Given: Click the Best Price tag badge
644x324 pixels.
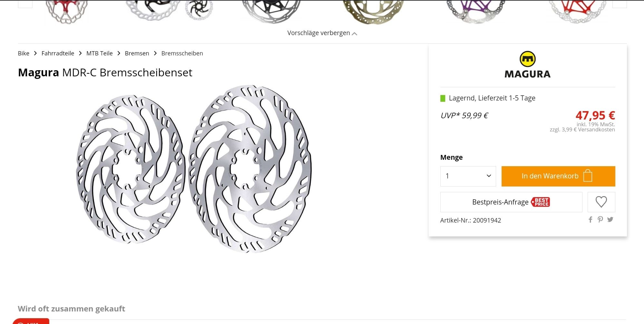Looking at the screenshot, I should 541,202.
